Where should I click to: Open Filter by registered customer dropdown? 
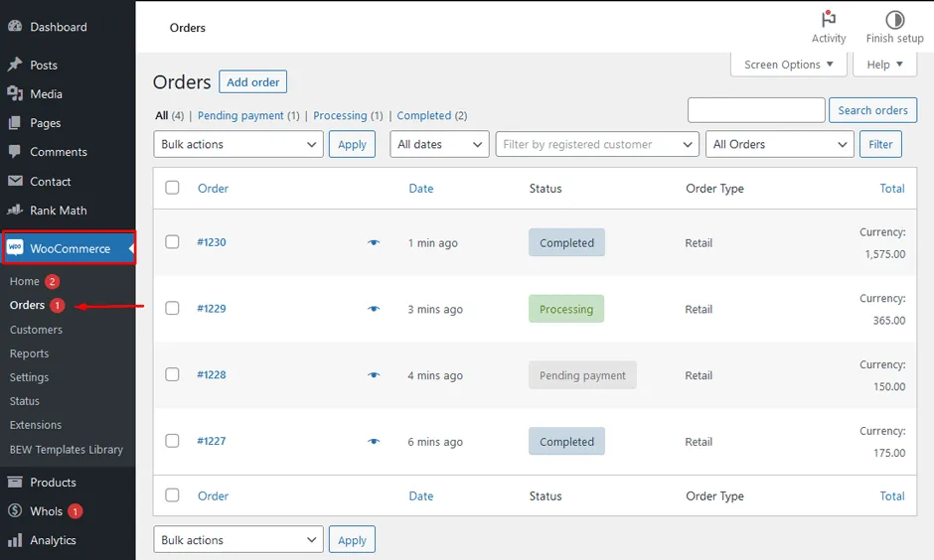597,144
